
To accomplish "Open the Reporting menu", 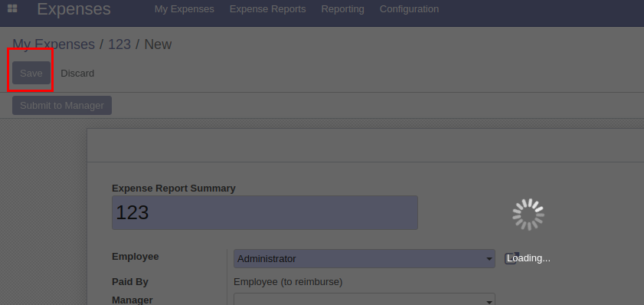I will tap(342, 9).
